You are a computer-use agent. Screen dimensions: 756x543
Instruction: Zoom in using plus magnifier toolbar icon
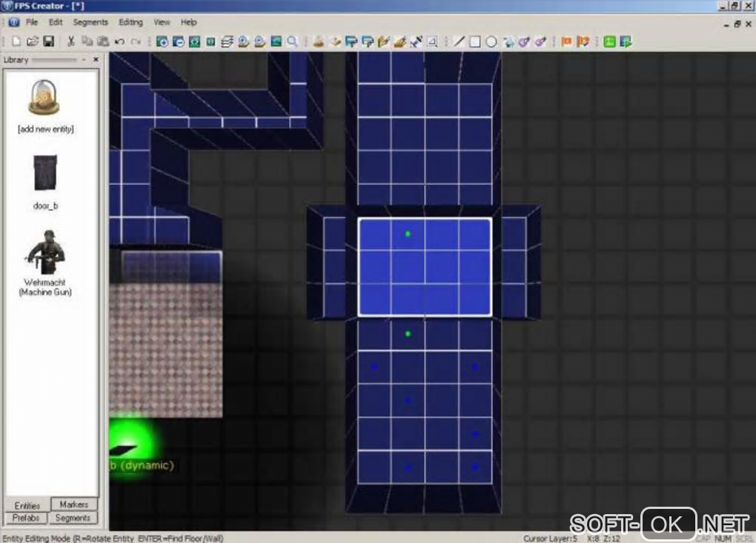[x=162, y=42]
